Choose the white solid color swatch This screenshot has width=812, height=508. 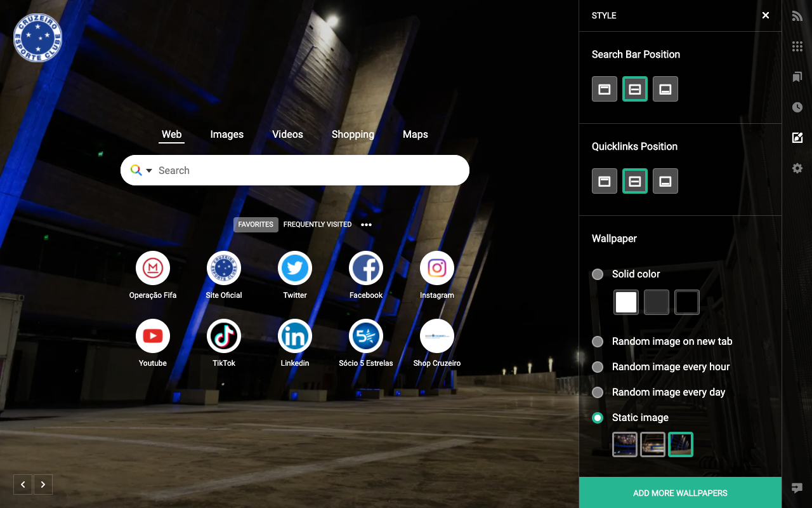(626, 302)
